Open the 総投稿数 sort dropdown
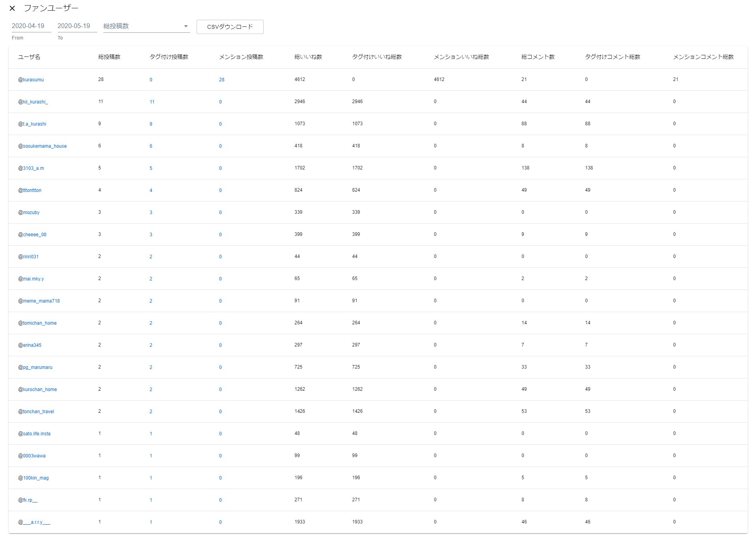 [146, 26]
